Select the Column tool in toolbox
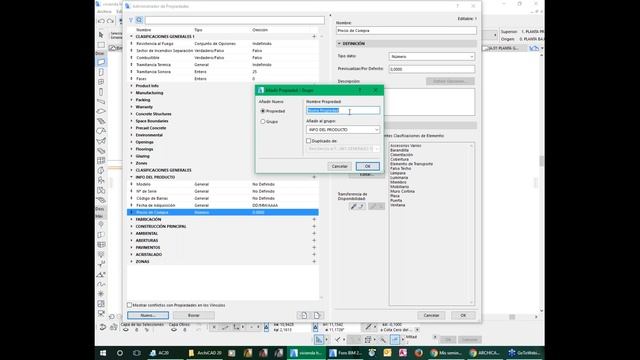The height and width of the screenshot is (360, 640). (101, 92)
